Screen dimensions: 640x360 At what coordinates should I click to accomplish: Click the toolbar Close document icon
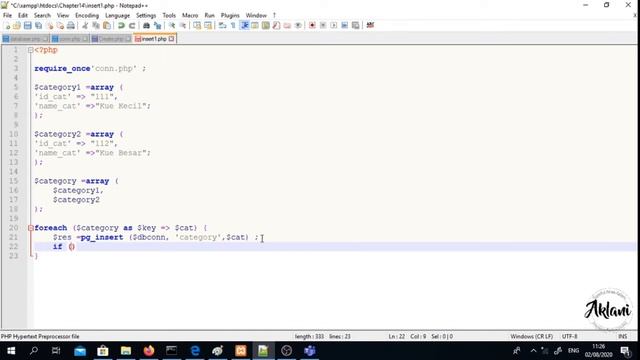[49, 26]
